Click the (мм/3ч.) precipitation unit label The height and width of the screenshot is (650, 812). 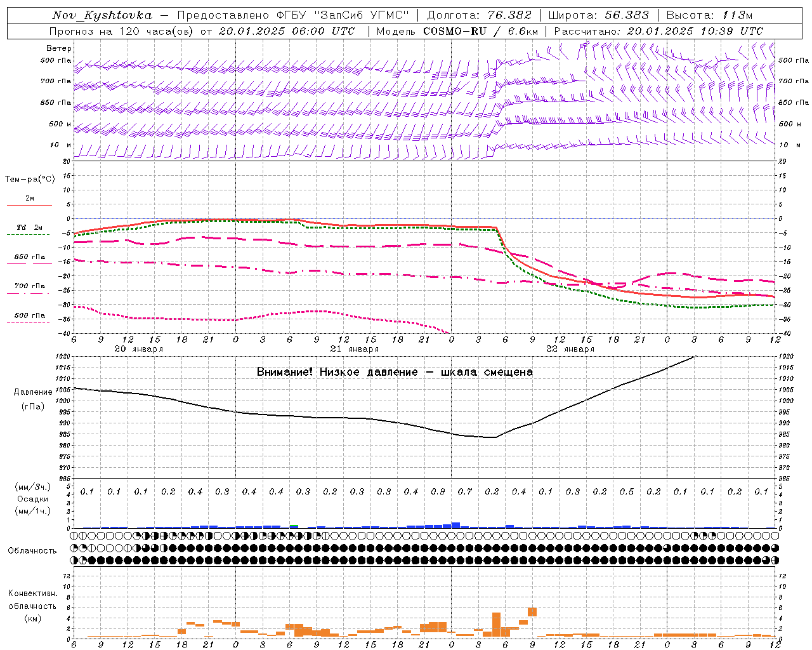click(33, 487)
